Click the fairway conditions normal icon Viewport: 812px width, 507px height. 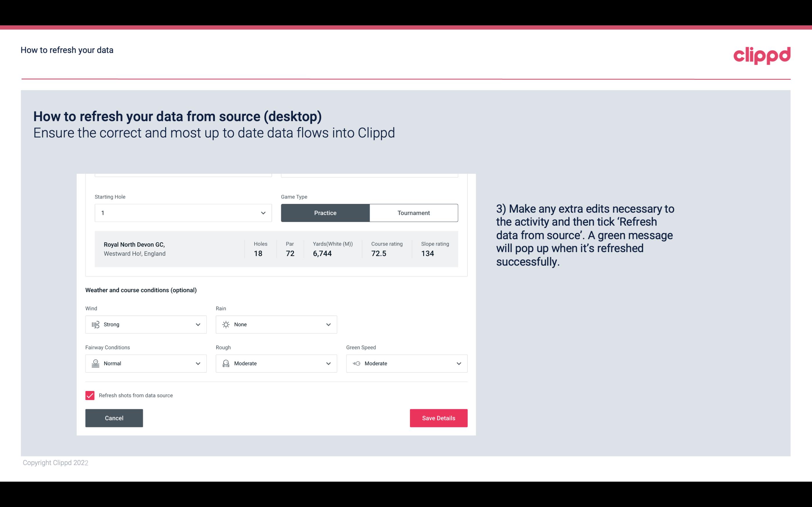pos(95,363)
